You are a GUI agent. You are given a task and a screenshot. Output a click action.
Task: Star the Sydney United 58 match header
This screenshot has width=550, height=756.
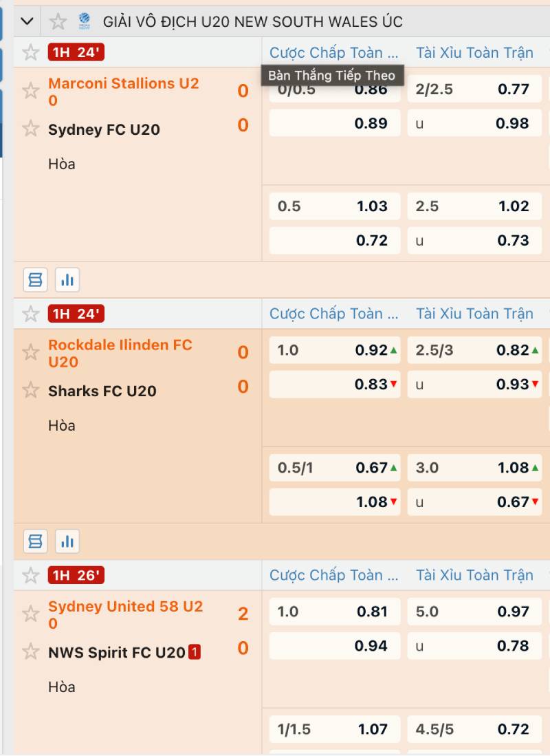click(31, 575)
